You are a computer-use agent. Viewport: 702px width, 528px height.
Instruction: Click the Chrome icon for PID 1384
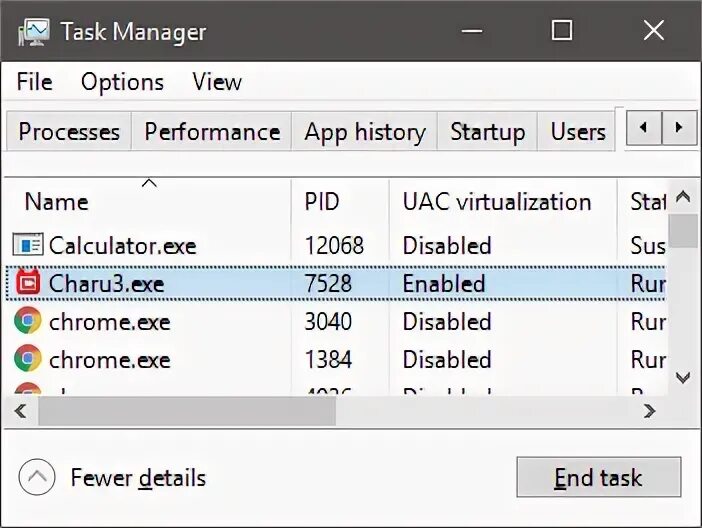(28, 359)
